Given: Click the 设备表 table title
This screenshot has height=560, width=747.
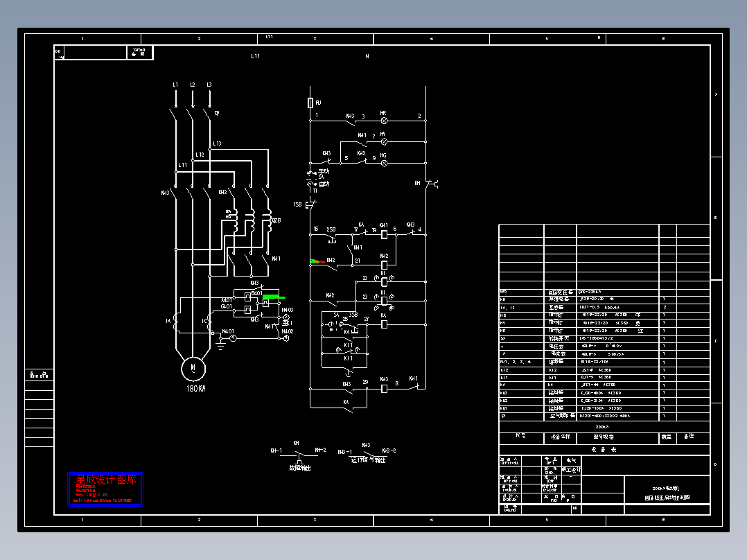Looking at the screenshot, I should tap(604, 449).
